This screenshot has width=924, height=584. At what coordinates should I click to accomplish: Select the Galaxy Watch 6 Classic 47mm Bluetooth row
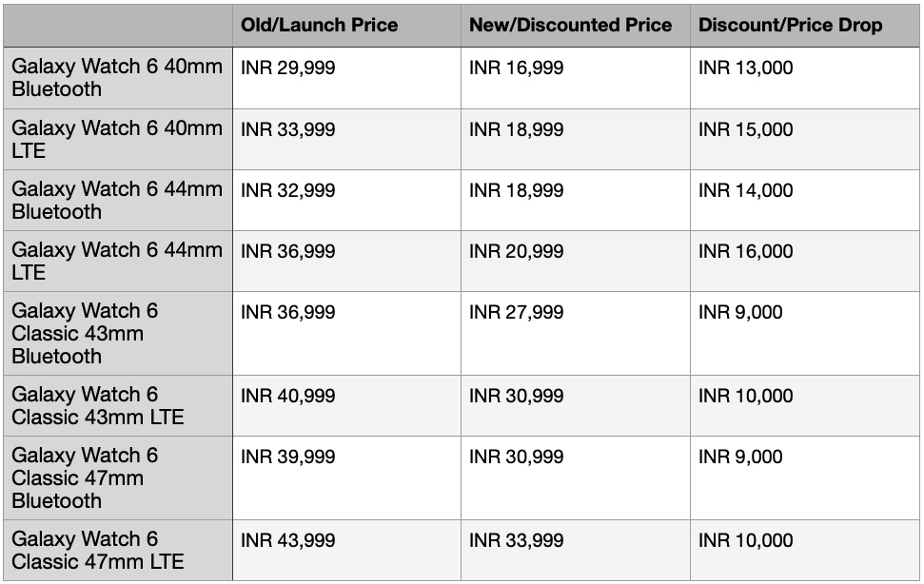coord(117,477)
